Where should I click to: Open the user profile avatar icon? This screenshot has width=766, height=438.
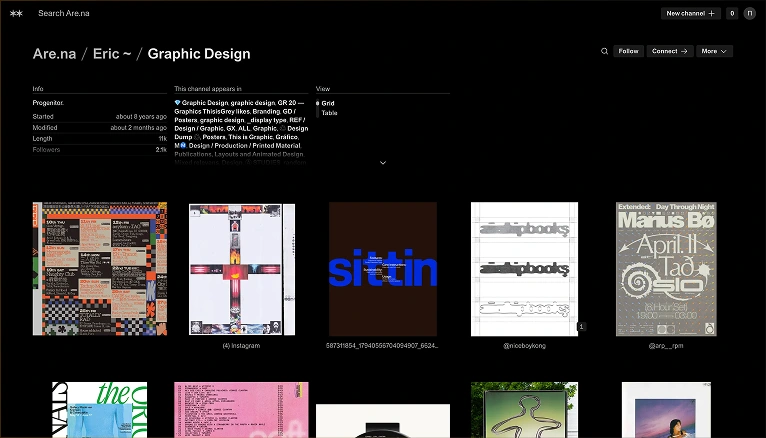(x=749, y=14)
